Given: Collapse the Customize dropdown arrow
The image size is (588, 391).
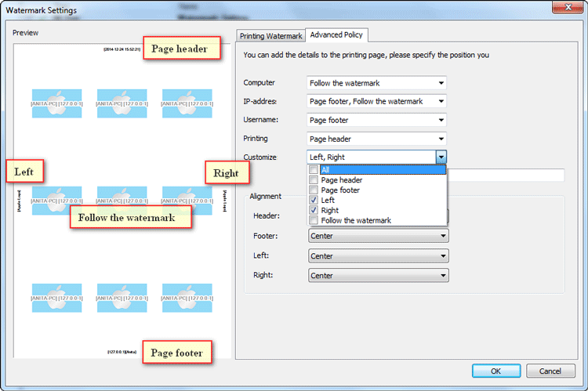Looking at the screenshot, I should pos(441,157).
